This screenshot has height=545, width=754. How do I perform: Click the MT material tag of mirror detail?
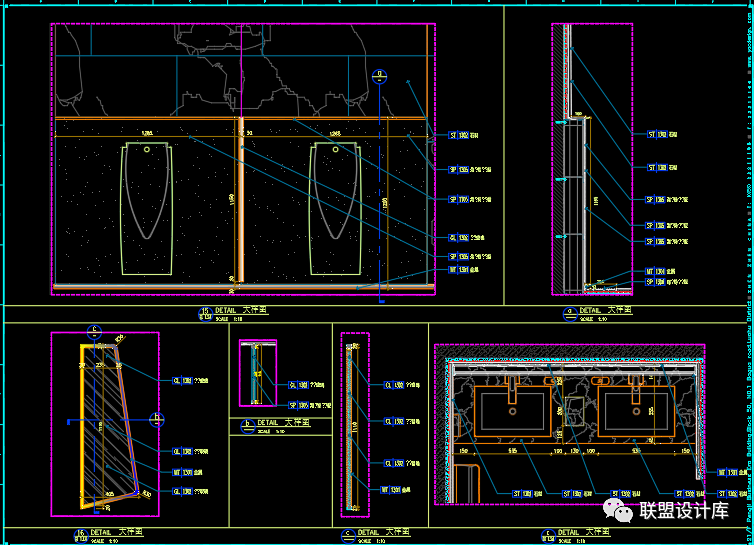pyautogui.click(x=185, y=471)
